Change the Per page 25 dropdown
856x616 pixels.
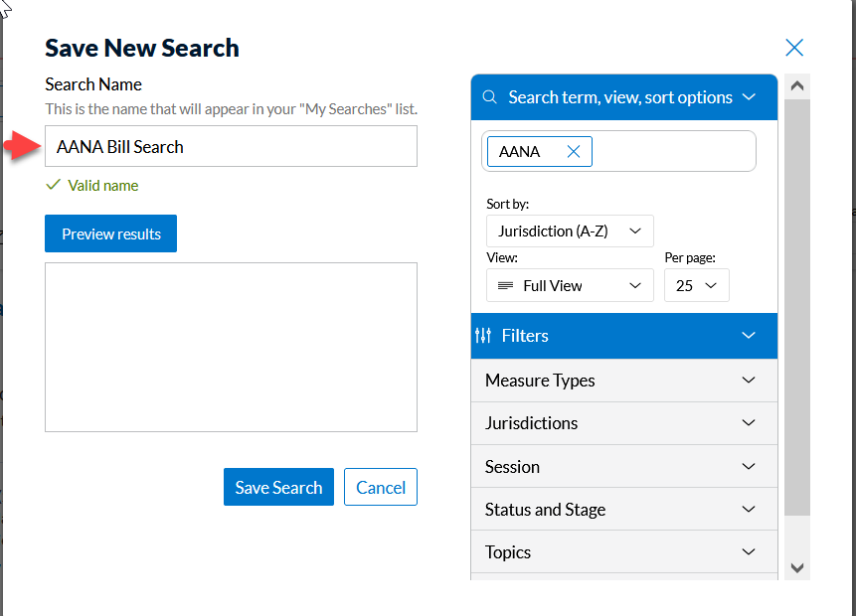(x=696, y=285)
